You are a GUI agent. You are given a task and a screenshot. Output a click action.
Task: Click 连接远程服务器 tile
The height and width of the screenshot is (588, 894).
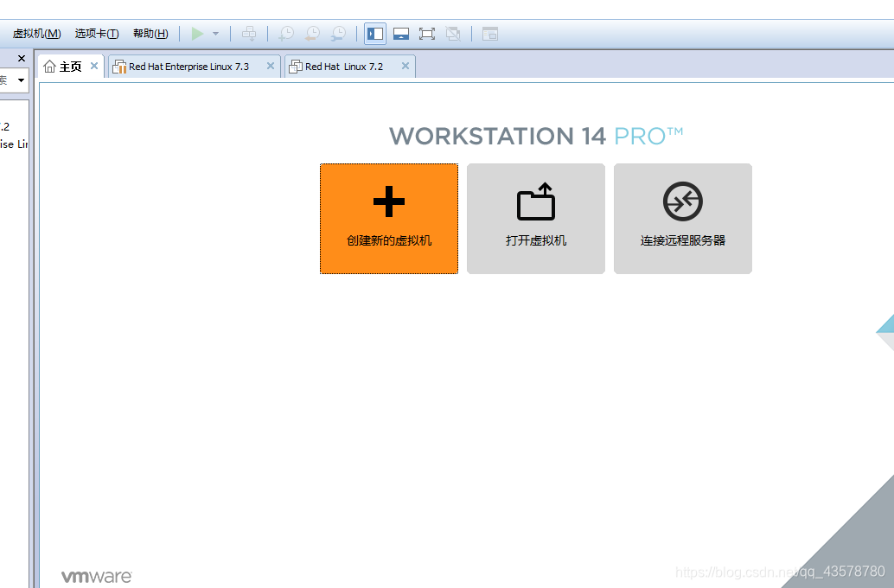point(683,219)
